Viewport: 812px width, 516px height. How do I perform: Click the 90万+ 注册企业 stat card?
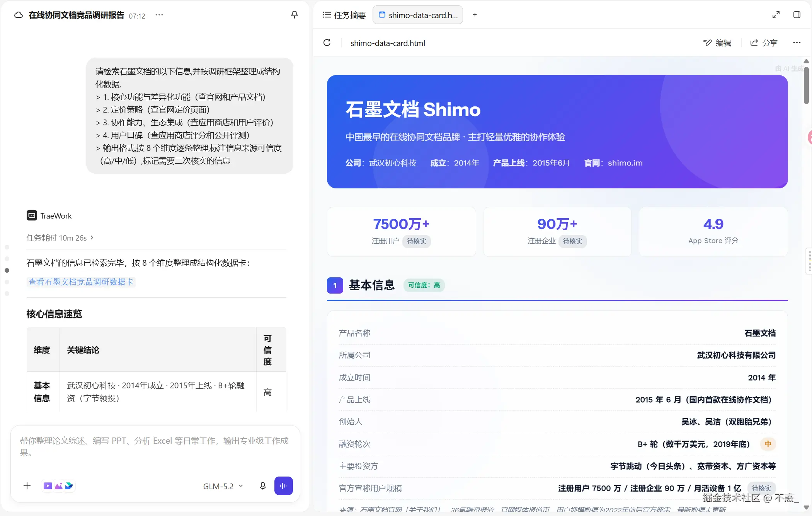[x=557, y=232]
